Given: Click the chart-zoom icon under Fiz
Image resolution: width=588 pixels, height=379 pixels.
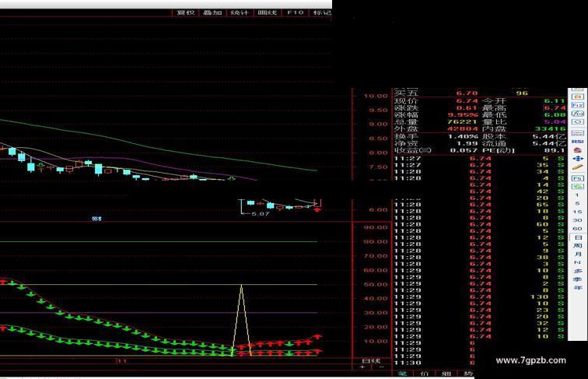Looking at the screenshot, I should click(x=577, y=114).
